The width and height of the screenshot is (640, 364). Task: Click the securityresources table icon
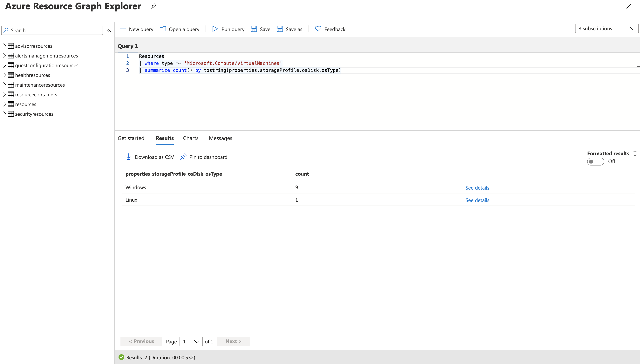(x=11, y=114)
